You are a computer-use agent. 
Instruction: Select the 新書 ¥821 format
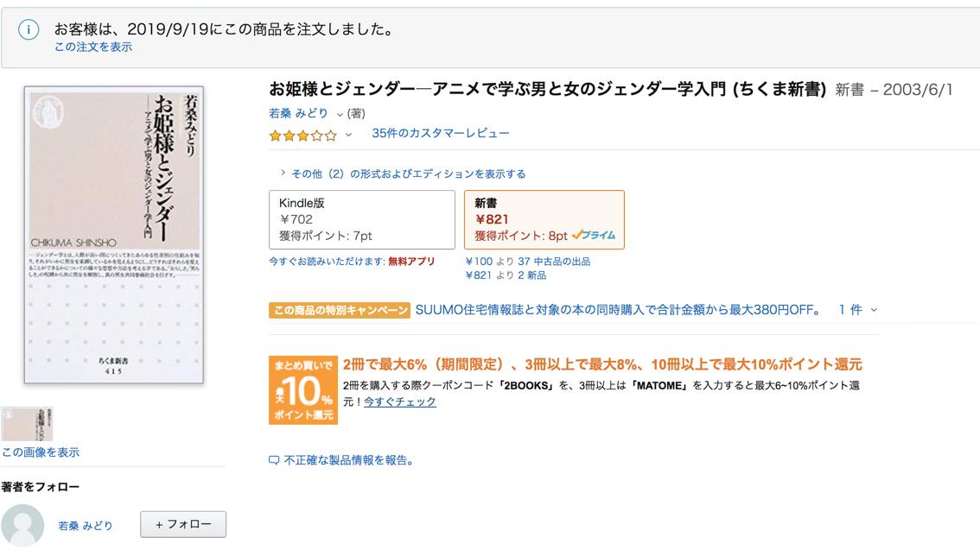(x=544, y=220)
